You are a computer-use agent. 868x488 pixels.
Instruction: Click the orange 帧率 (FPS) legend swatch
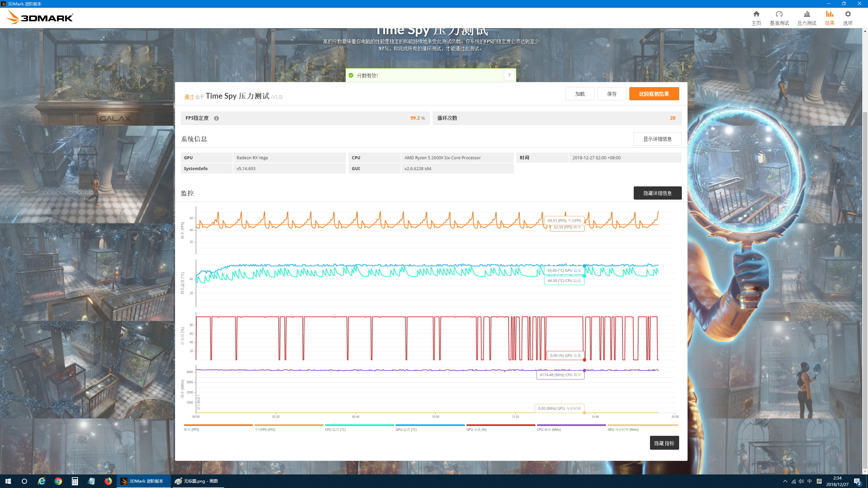(x=218, y=426)
